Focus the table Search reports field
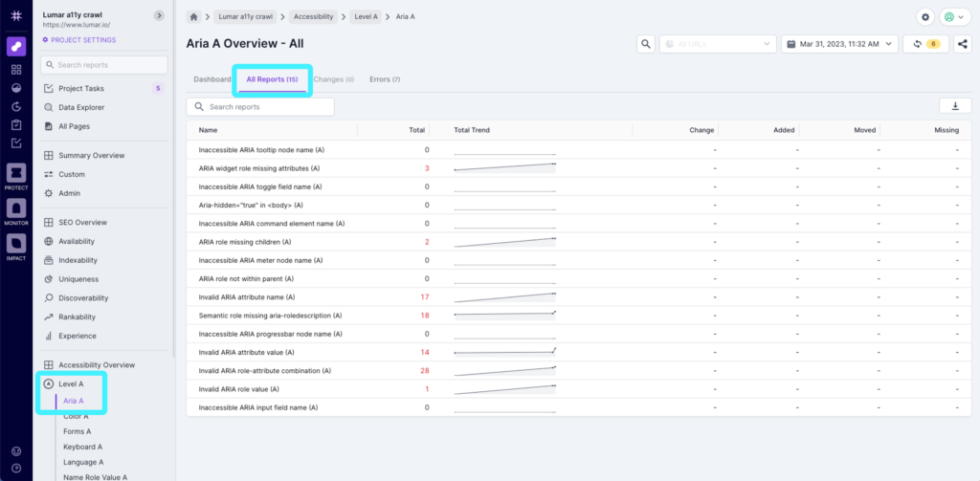The image size is (980, 481). coord(260,107)
